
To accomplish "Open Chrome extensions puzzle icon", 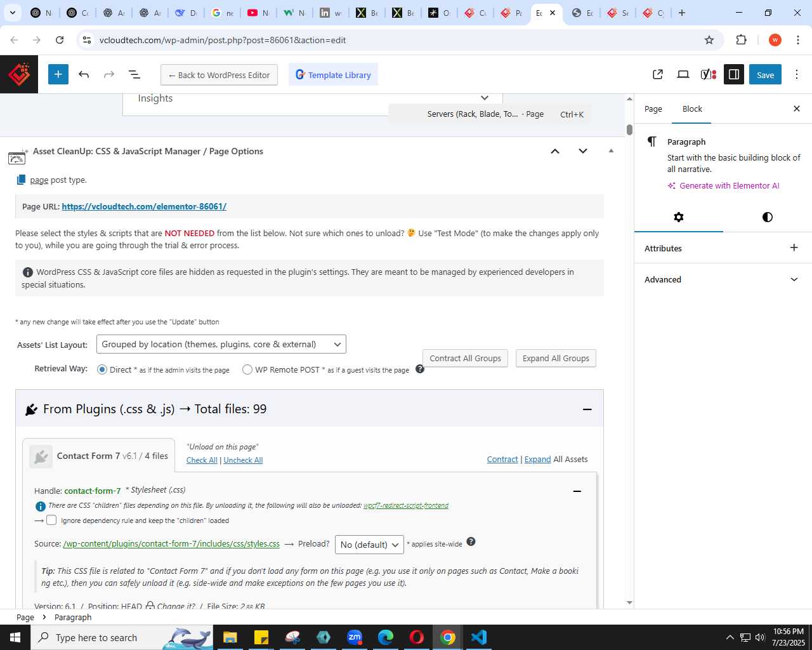I will click(x=741, y=40).
